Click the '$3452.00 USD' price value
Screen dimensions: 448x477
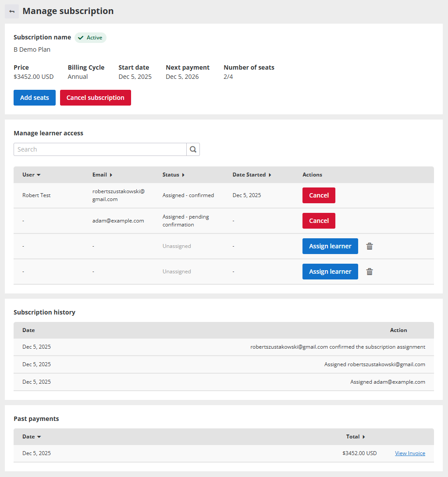click(x=33, y=77)
